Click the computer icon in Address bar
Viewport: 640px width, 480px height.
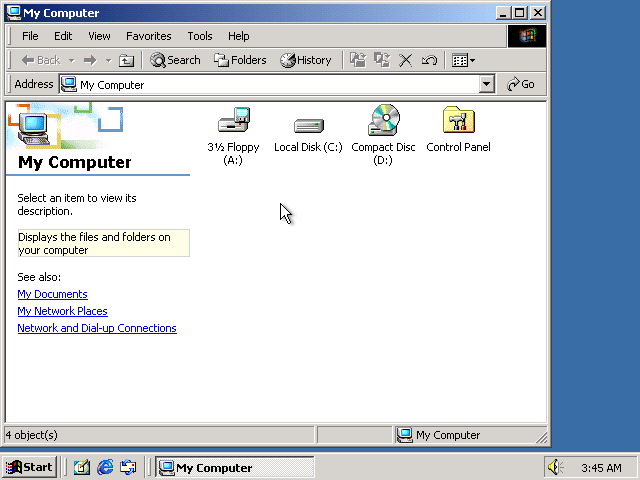coord(69,84)
